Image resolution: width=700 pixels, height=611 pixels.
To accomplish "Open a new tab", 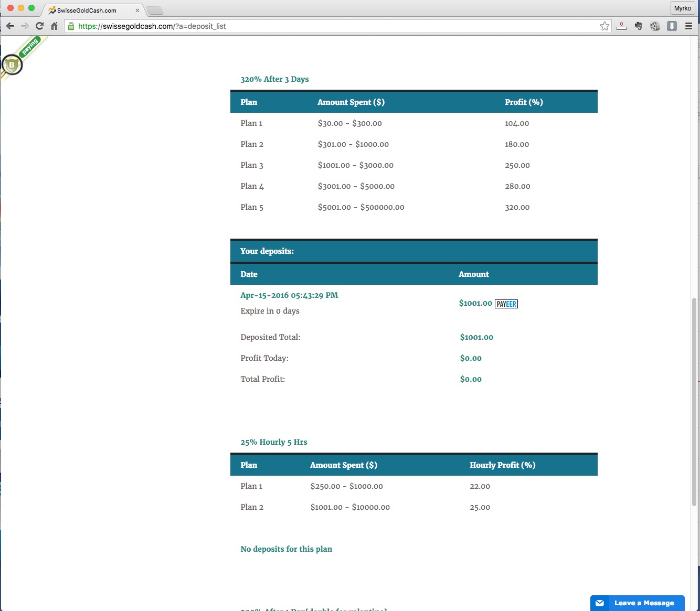I will coord(154,10).
